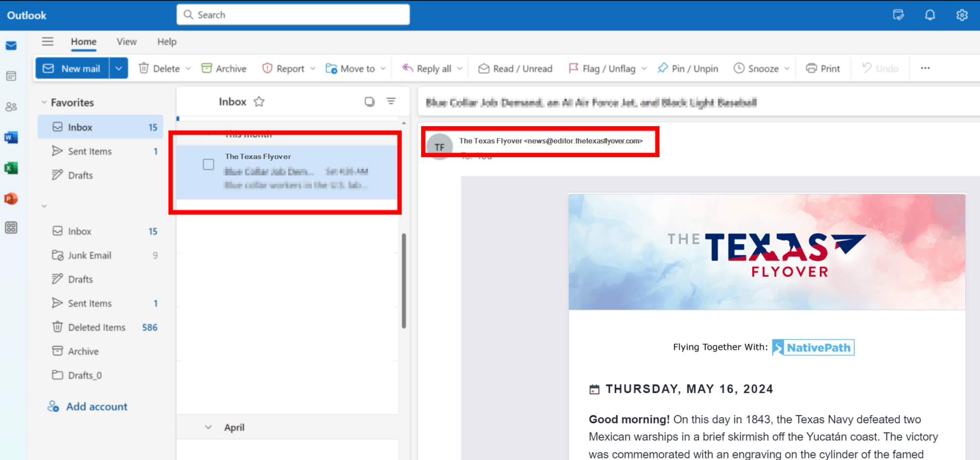Collapse the account folder list chevron

(44, 206)
